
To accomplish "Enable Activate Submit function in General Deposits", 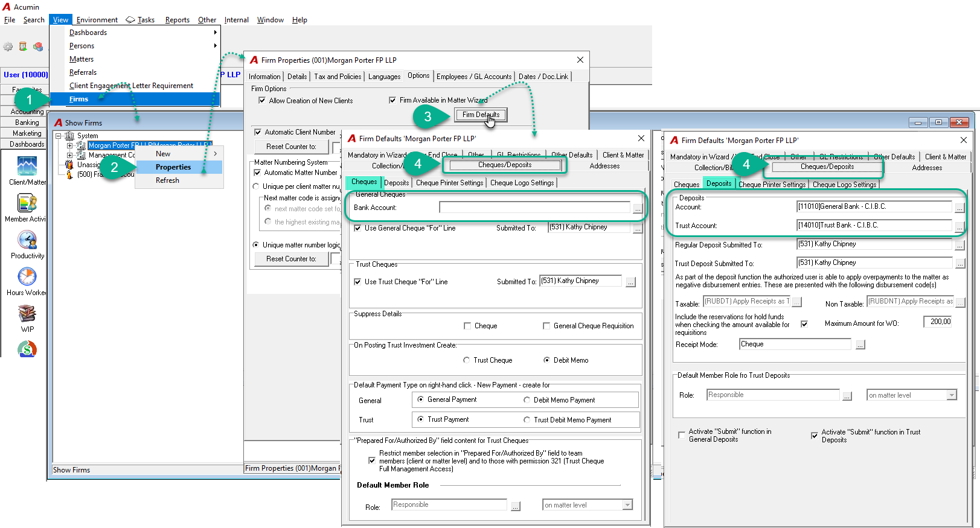I will pos(682,434).
